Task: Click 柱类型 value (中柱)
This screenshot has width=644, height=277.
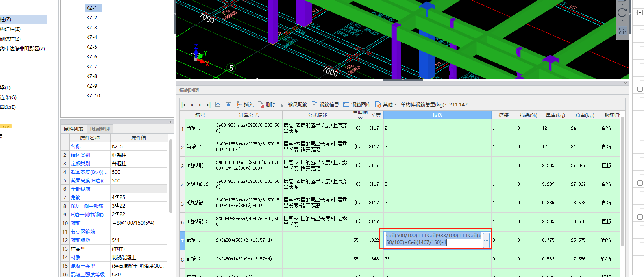Action: coord(139,249)
